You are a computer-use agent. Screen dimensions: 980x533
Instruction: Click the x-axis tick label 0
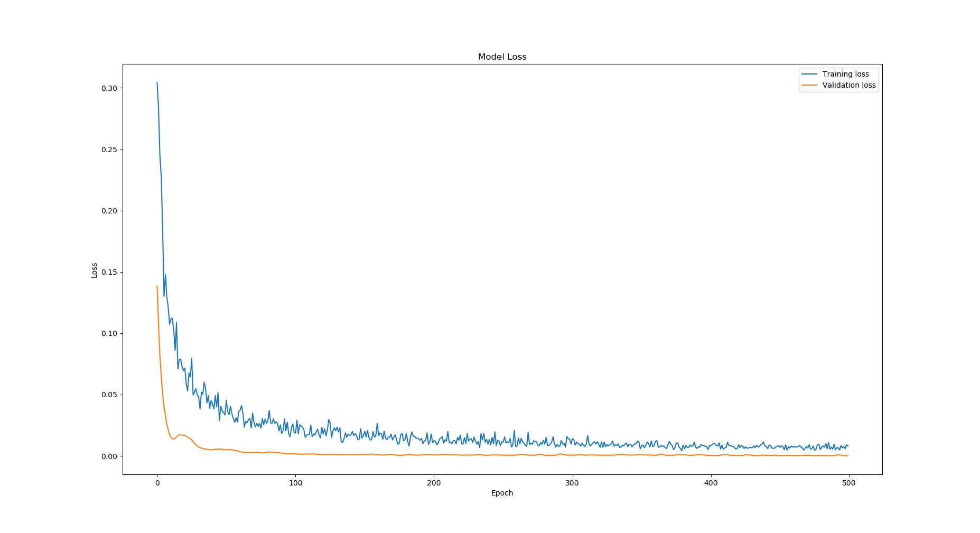click(157, 483)
